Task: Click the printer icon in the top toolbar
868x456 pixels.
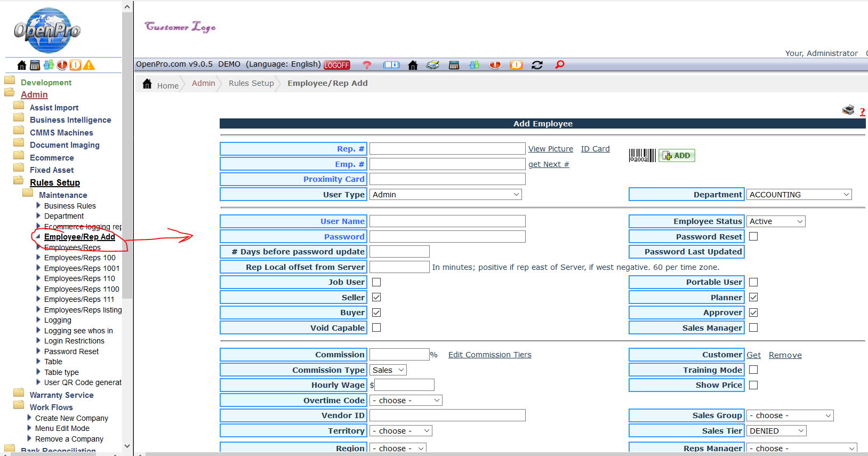Action: [x=432, y=65]
